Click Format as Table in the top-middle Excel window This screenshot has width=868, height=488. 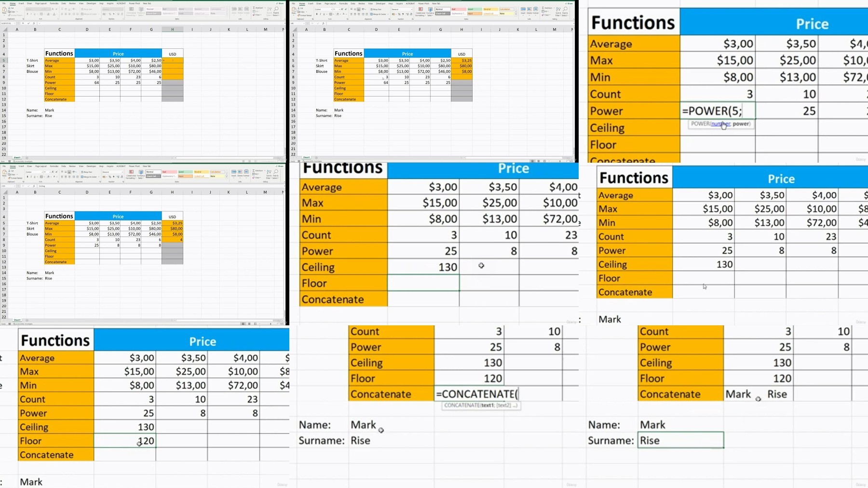(x=430, y=12)
